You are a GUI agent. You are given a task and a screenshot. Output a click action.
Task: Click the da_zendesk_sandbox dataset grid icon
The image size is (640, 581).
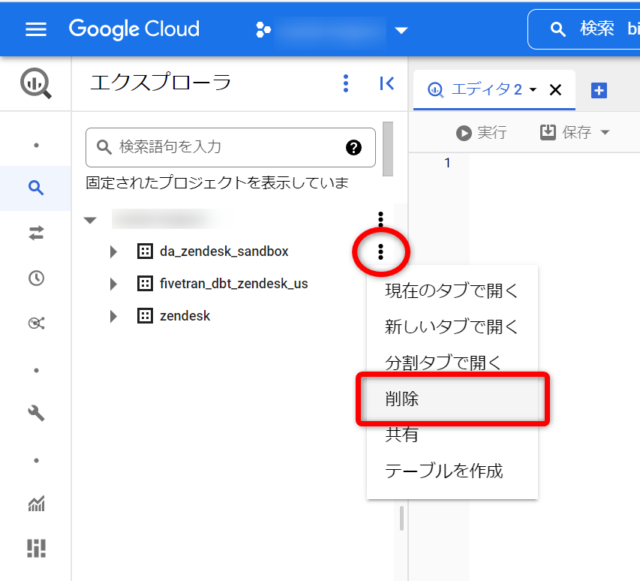144,251
